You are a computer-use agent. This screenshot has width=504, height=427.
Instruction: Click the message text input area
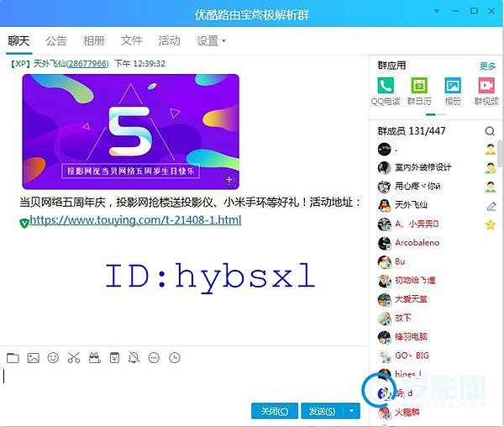183,382
